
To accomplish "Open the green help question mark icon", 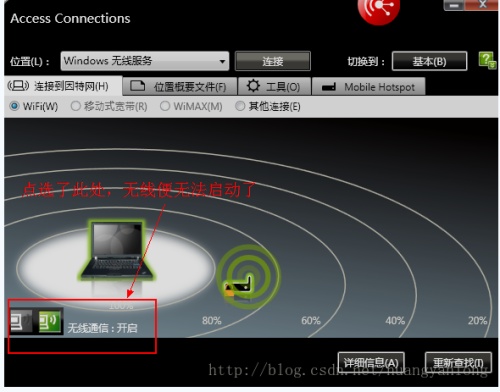I will [x=487, y=60].
